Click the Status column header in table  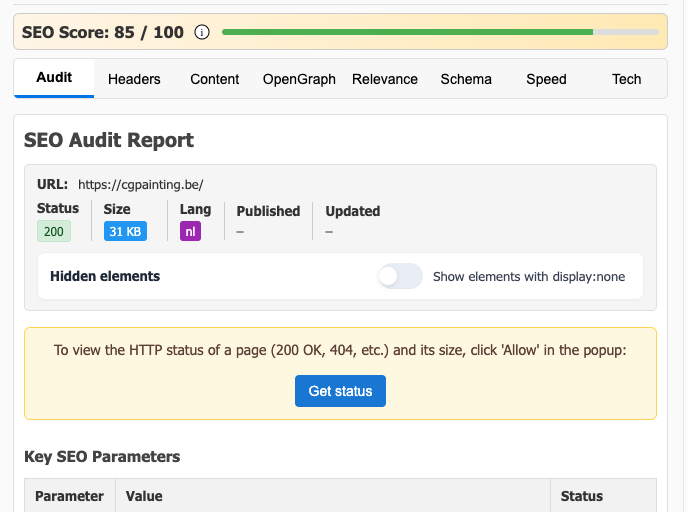pyautogui.click(x=582, y=496)
